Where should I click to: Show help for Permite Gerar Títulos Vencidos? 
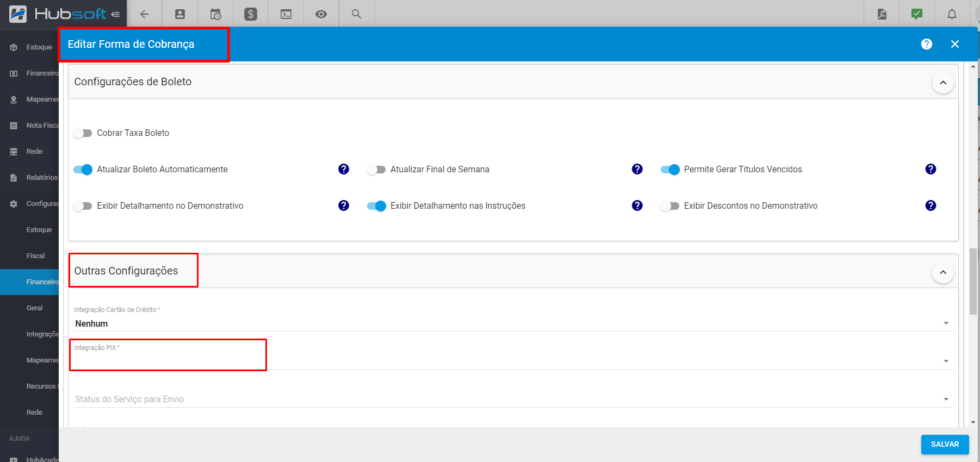931,169
